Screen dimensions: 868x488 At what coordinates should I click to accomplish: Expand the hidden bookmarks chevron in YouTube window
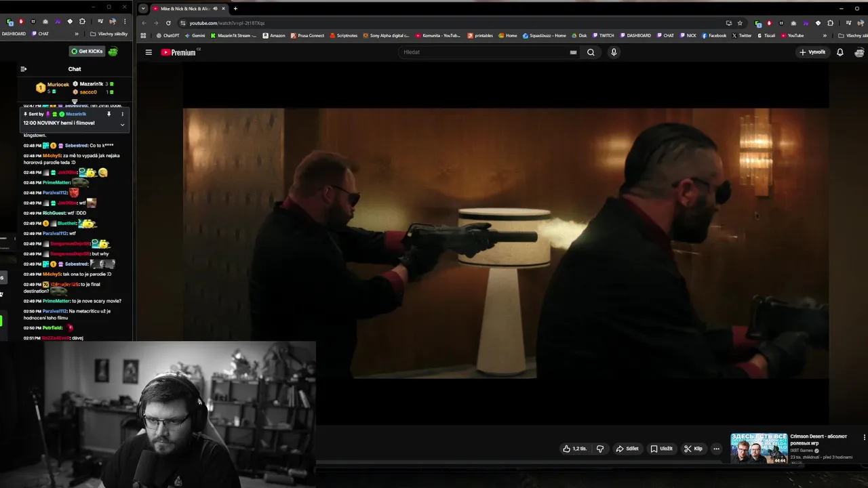[x=825, y=35]
